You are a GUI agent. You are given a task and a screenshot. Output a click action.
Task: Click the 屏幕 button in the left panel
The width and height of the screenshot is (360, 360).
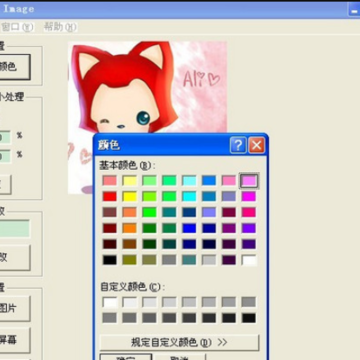coord(15,340)
